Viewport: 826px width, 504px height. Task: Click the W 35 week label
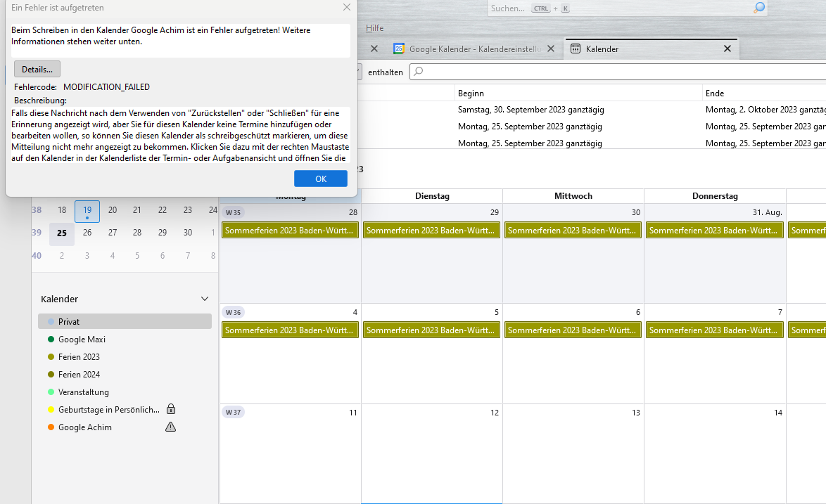[x=233, y=212]
